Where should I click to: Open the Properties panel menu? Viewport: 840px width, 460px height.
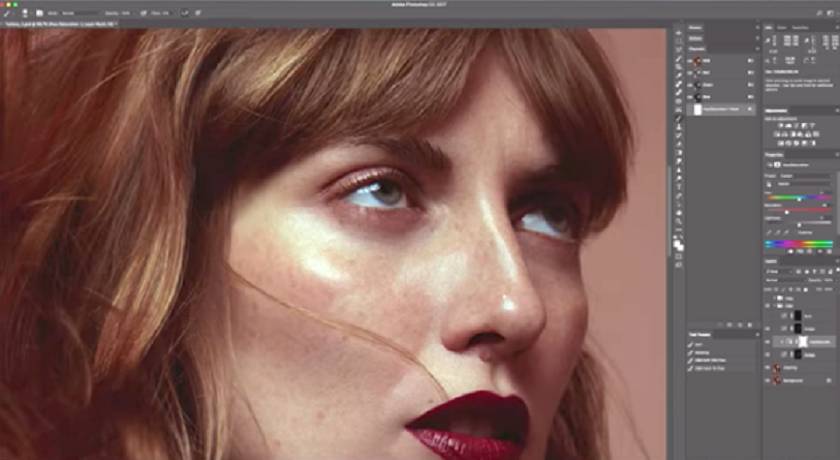coord(836,155)
